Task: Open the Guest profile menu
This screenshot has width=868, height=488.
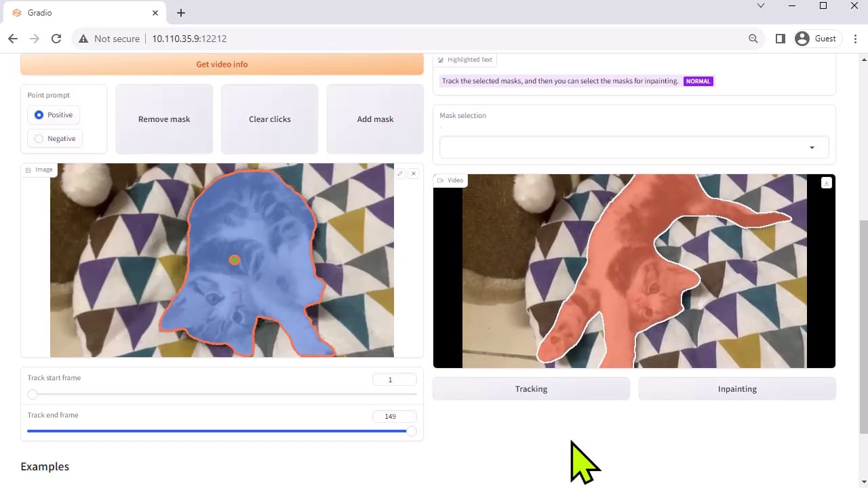Action: click(x=816, y=39)
